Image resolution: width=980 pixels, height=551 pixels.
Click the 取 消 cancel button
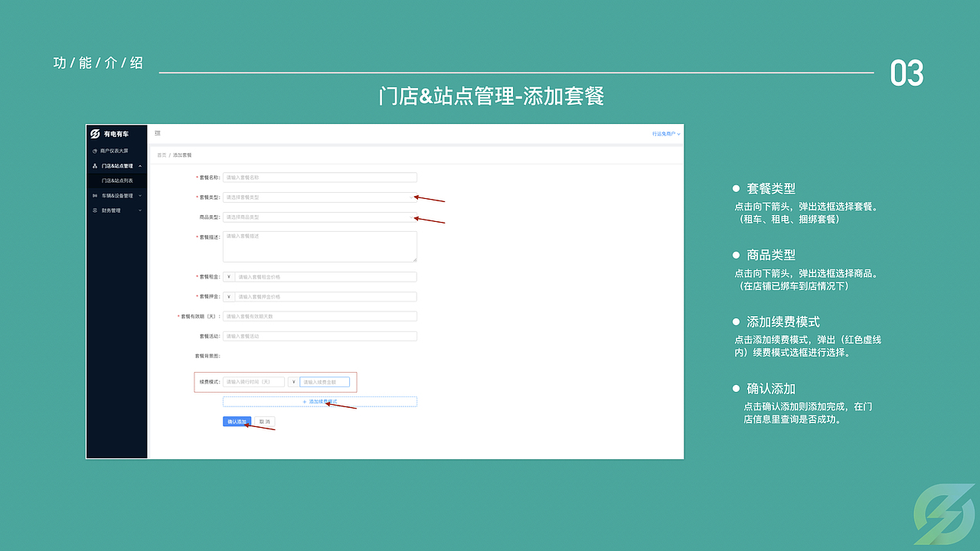[x=266, y=421]
